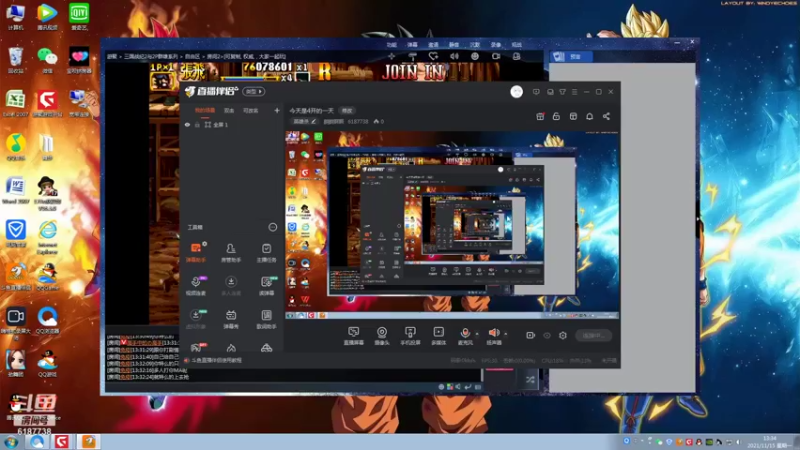The height and width of the screenshot is (450, 800).
Task: Open the 多人连麦 multi-person co-stream tool
Action: point(231,286)
